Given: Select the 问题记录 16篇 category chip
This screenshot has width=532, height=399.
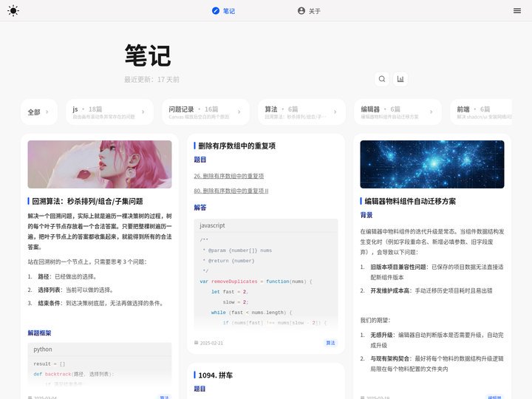Looking at the screenshot, I should click(205, 112).
